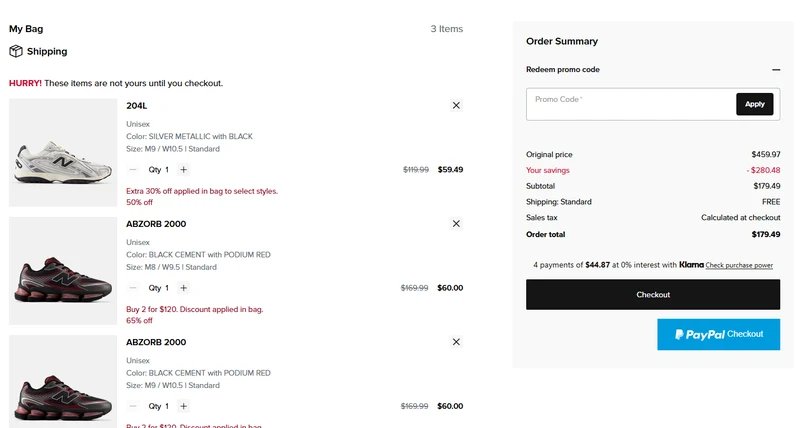Increase quantity of ABZORB 2000 size M9
The image size is (800, 428).
click(x=184, y=406)
